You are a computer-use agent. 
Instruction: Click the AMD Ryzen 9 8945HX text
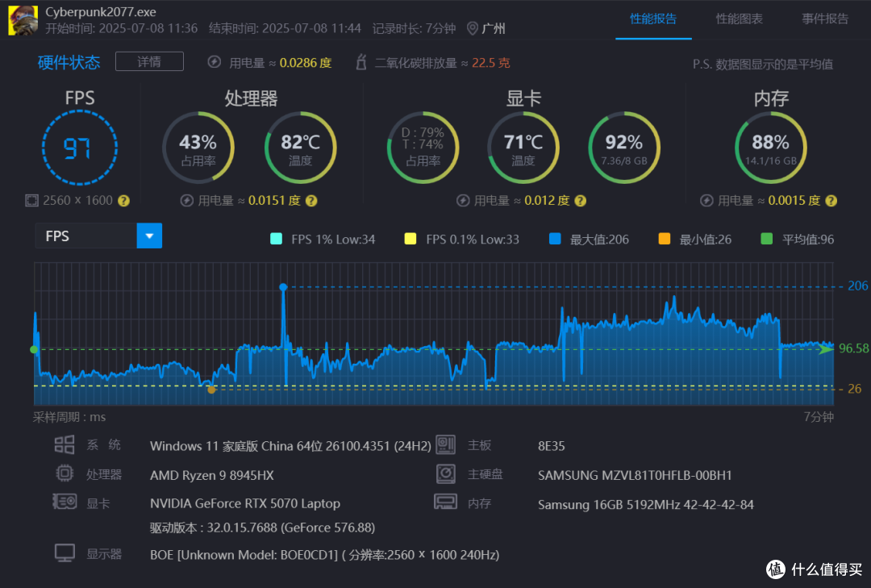point(211,475)
